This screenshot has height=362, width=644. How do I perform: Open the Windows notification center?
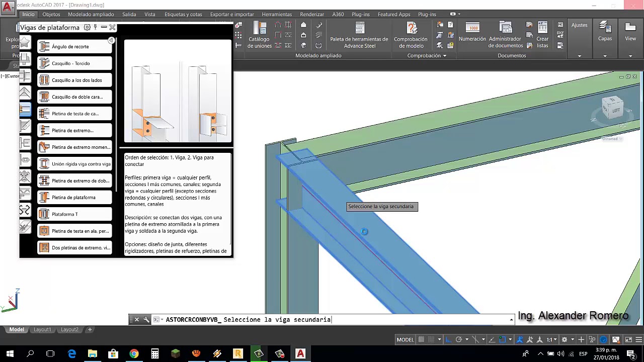pos(631,354)
